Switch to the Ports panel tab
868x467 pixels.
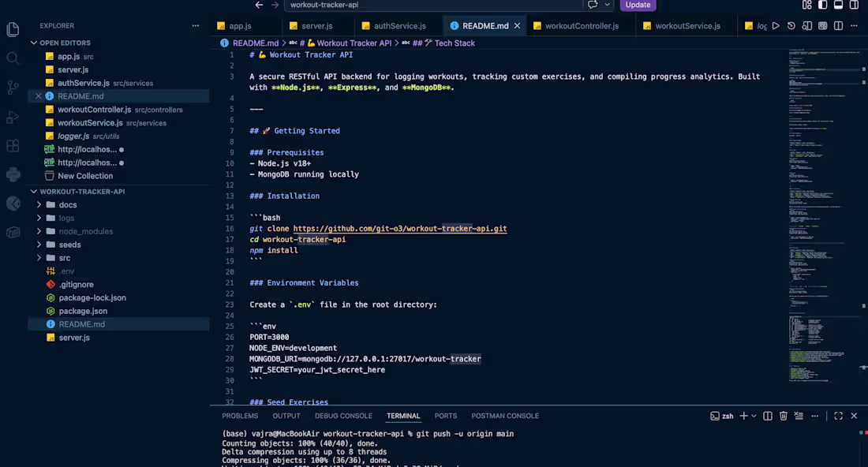click(446, 416)
